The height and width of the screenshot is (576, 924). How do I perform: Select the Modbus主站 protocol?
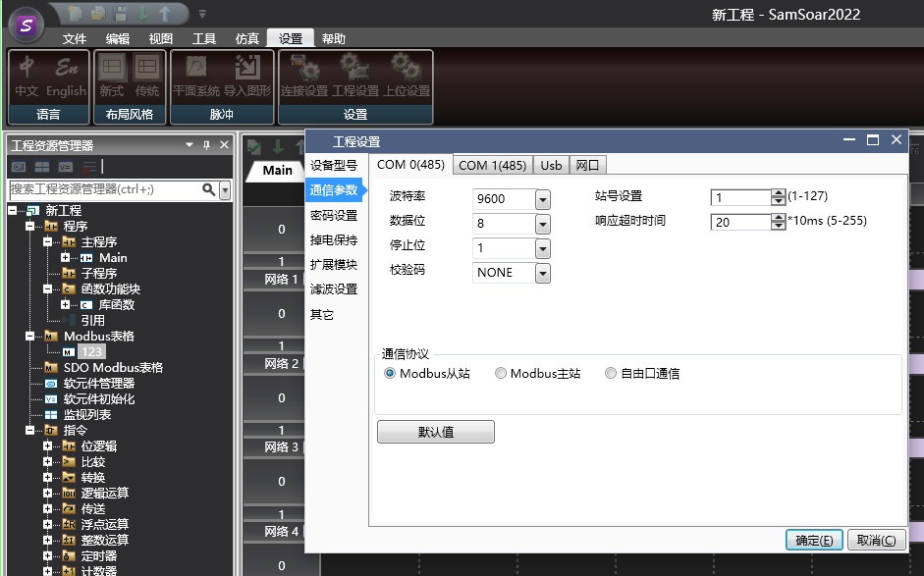(x=501, y=373)
